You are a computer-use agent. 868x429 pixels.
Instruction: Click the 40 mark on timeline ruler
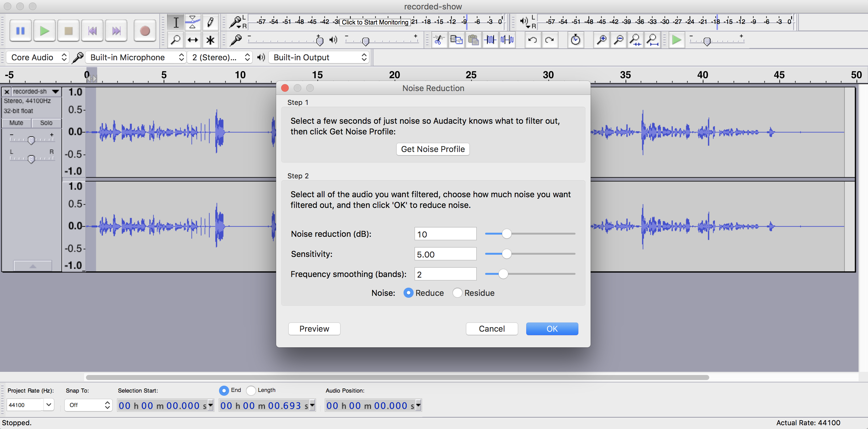[x=703, y=75]
